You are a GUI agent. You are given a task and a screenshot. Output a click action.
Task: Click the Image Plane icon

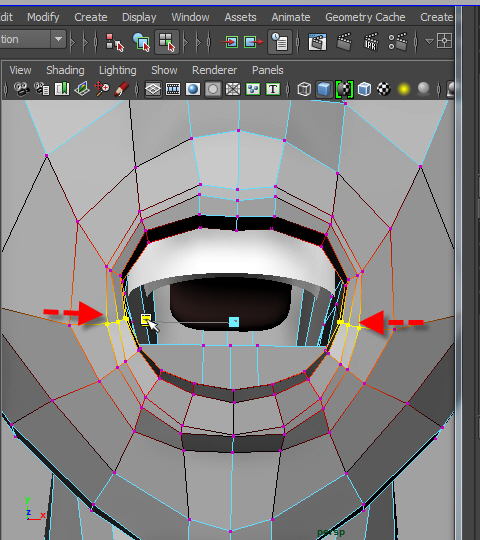(x=82, y=89)
